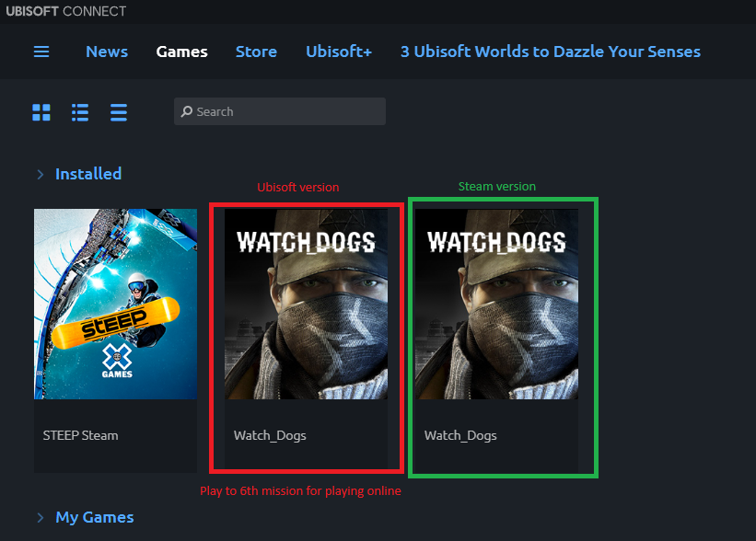Click the Ubisoft Connect logo

click(x=66, y=11)
